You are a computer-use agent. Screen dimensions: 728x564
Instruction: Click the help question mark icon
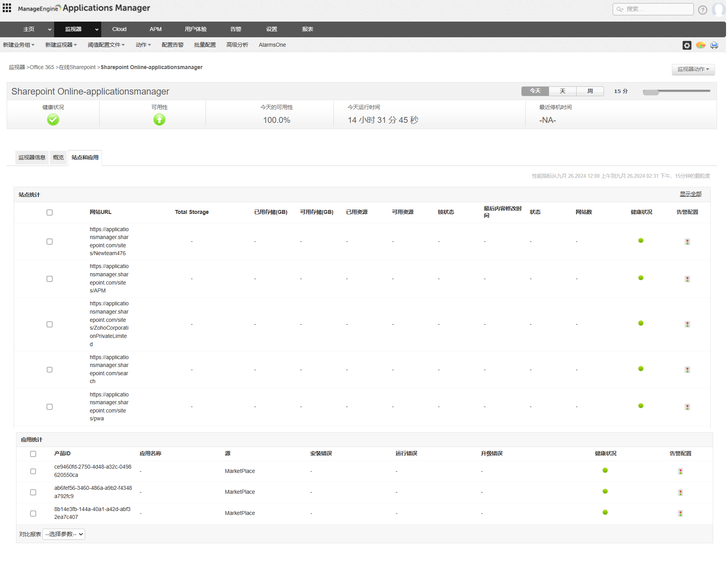pos(702,10)
